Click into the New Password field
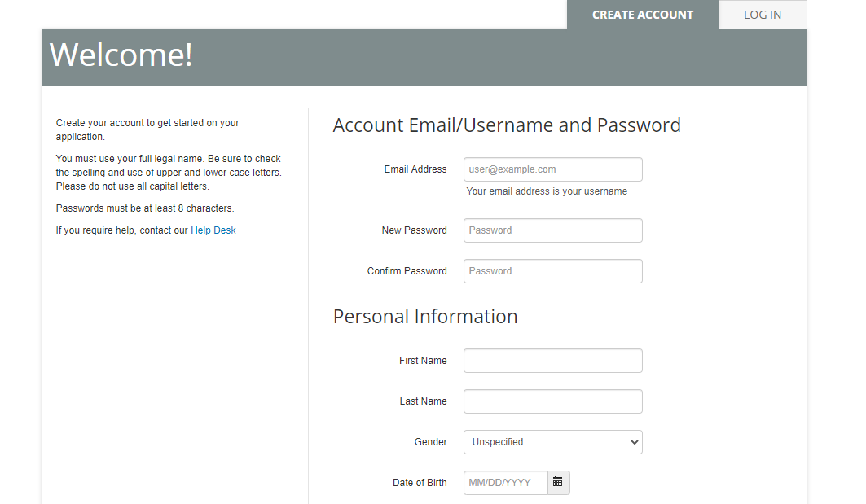Screen dimensions: 866x504 [552, 230]
